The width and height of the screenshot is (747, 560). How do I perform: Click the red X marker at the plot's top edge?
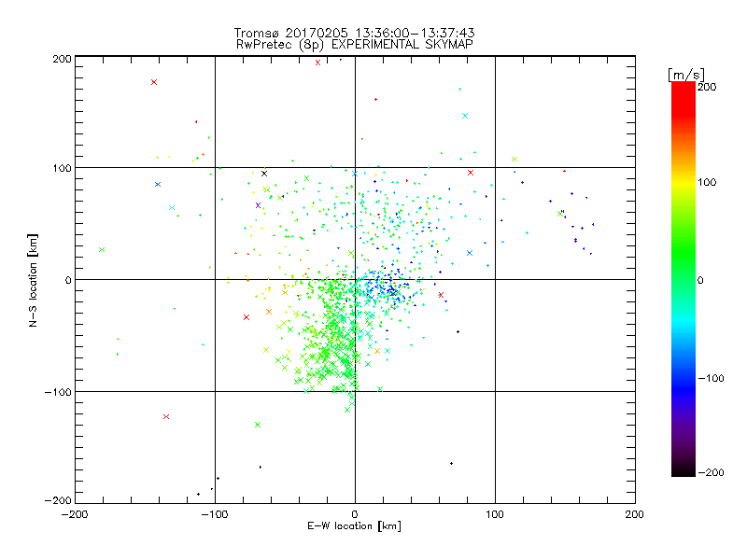click(x=317, y=63)
